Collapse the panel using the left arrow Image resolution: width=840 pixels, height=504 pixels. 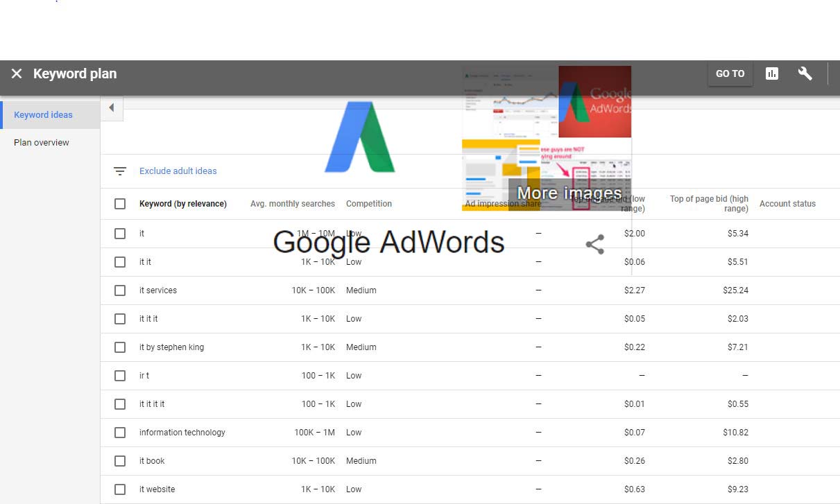click(x=112, y=108)
